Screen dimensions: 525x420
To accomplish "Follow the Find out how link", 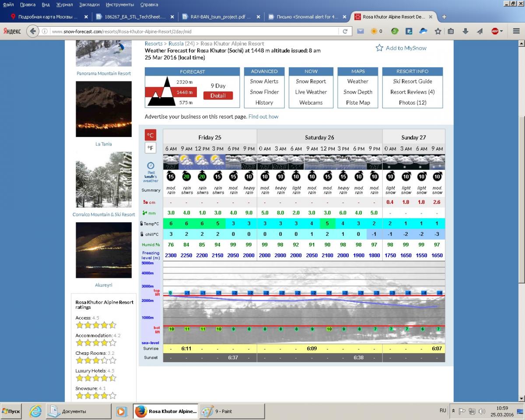I will coord(263,117).
